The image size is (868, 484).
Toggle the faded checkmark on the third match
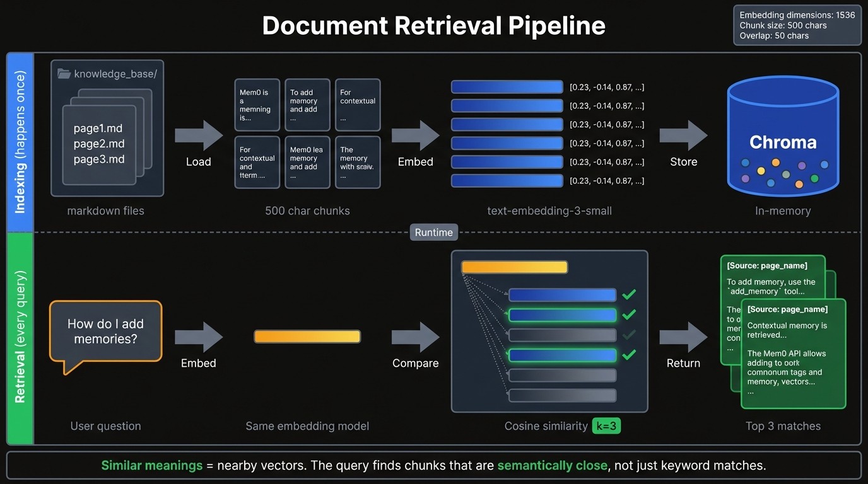tap(628, 335)
